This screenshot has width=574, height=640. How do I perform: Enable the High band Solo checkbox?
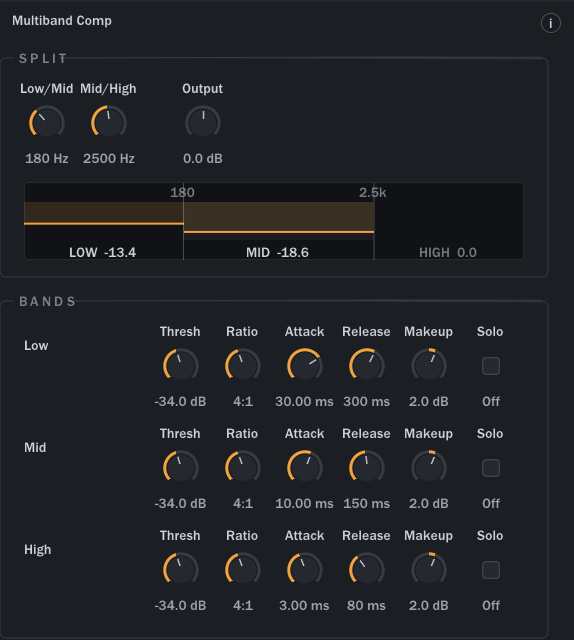point(491,570)
